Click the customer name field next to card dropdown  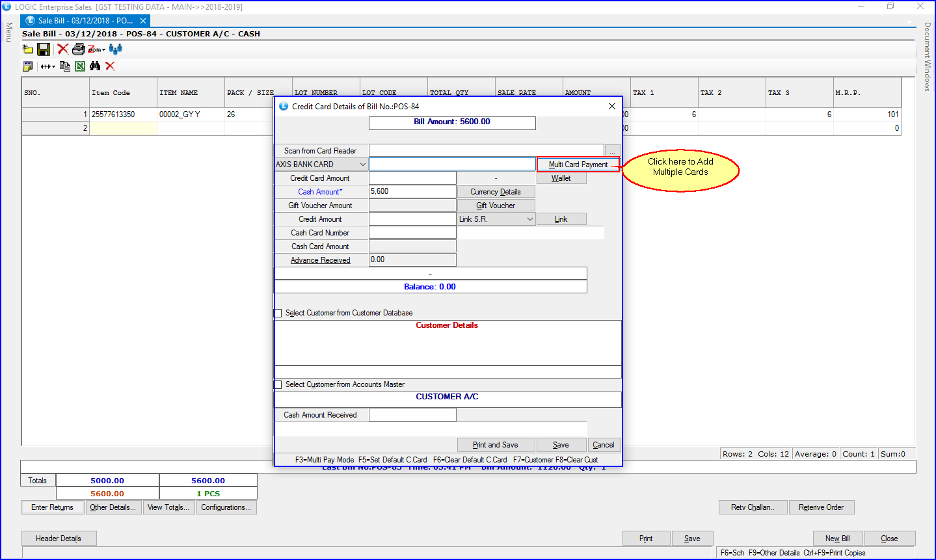point(452,165)
